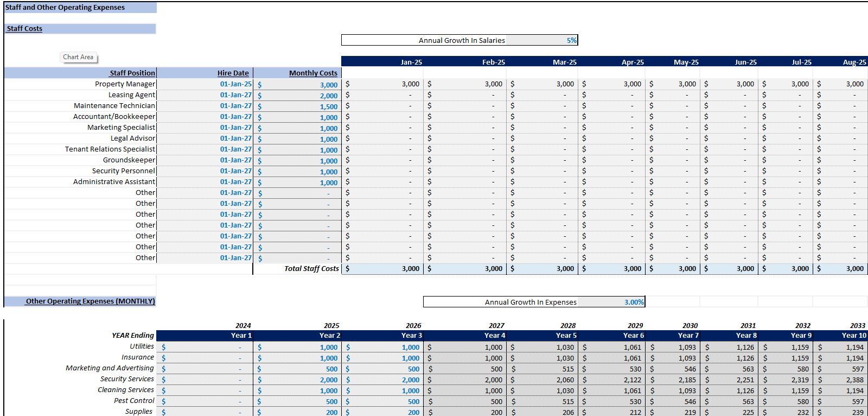Select the Pest Control row label
Viewport: 868px width, 416px height.
[134, 401]
